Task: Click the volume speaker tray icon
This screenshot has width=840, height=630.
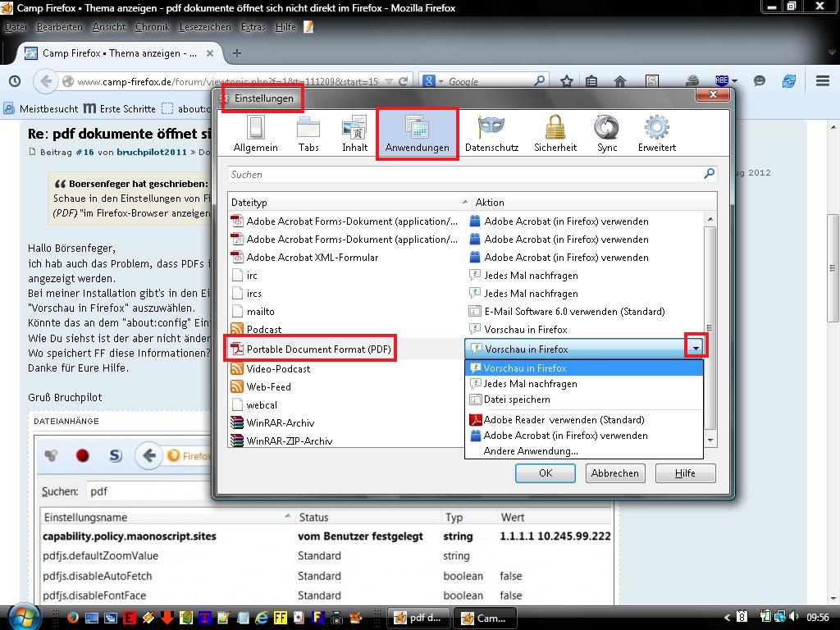Action: (794, 617)
